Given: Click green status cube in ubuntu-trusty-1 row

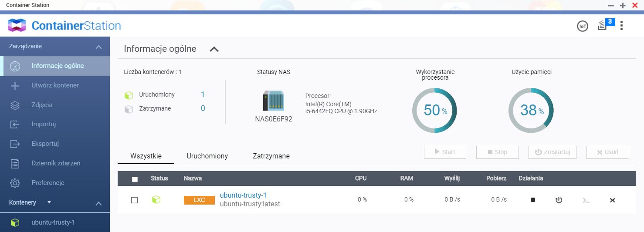Looking at the screenshot, I should tap(156, 200).
